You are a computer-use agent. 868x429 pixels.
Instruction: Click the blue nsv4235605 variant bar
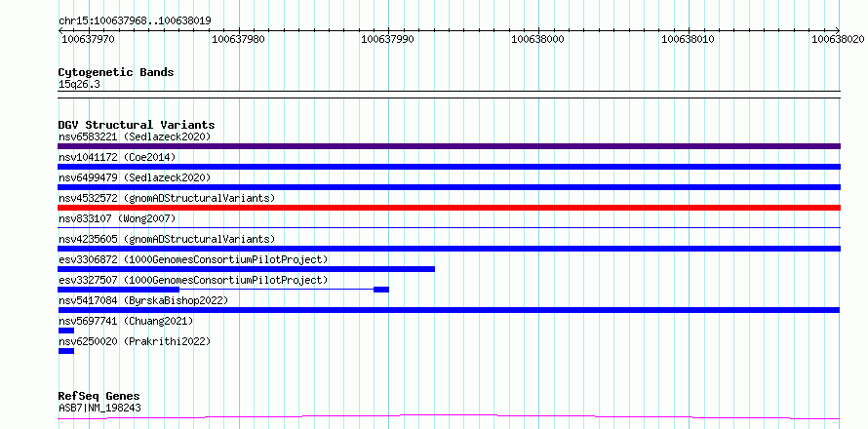pos(449,249)
